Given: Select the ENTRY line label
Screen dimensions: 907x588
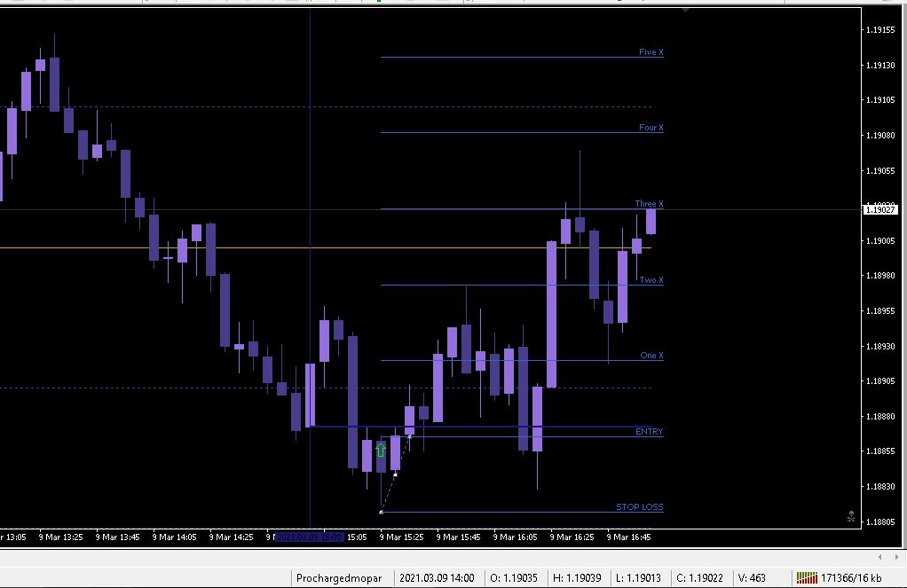Looking at the screenshot, I should 649,431.
